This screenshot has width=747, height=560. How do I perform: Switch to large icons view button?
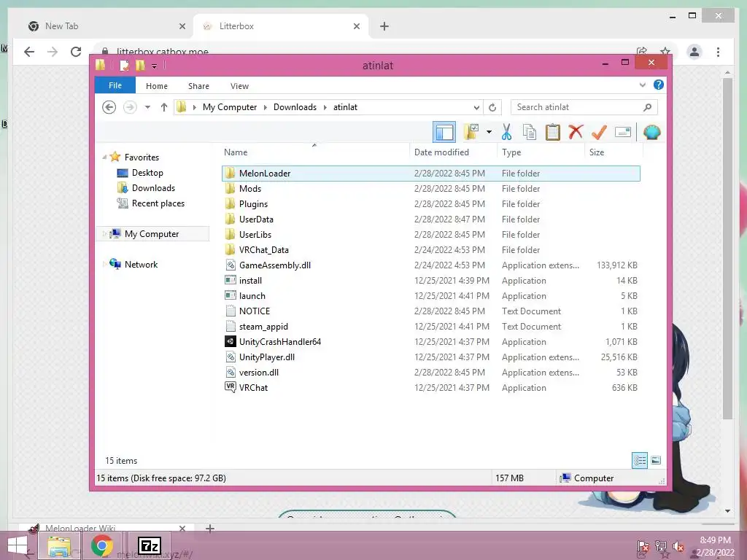tap(656, 460)
